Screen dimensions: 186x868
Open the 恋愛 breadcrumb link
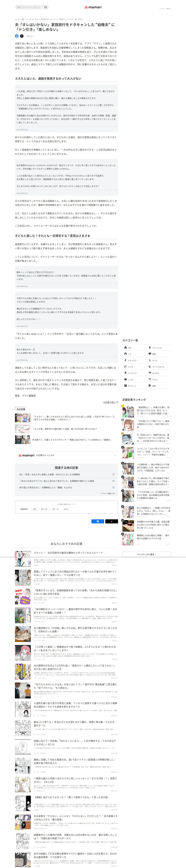[x=23, y=19]
